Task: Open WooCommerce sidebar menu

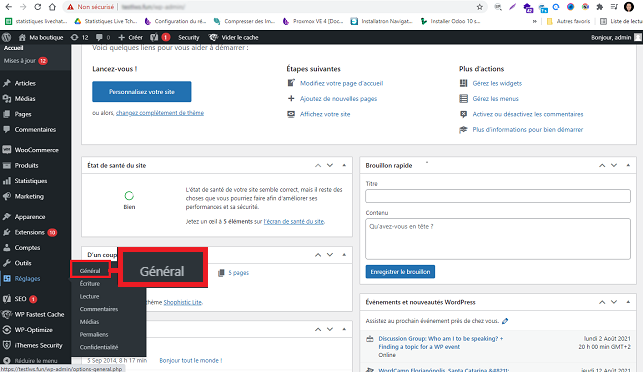Action: [x=36, y=150]
